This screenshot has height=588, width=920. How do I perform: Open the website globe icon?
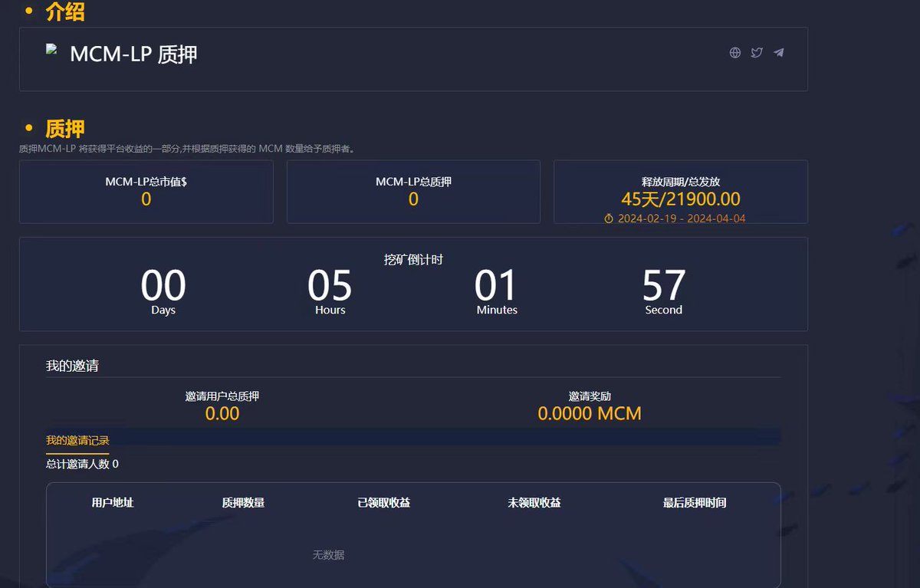tap(735, 53)
